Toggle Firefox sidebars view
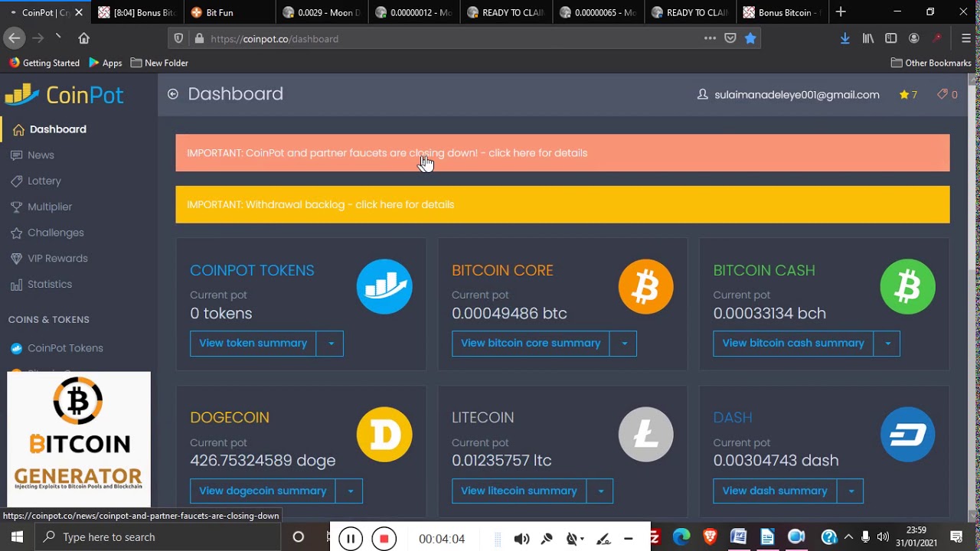This screenshot has height=551, width=980. (x=891, y=38)
